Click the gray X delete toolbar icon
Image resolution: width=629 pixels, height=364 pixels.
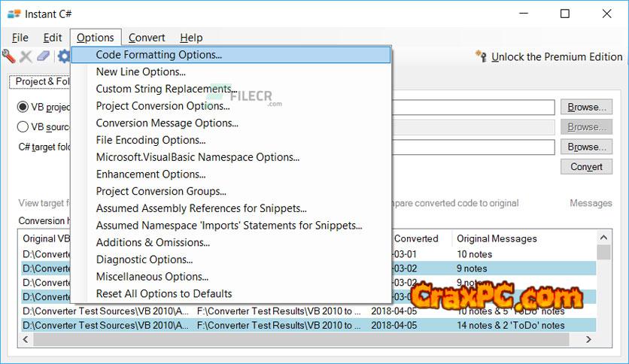click(26, 56)
